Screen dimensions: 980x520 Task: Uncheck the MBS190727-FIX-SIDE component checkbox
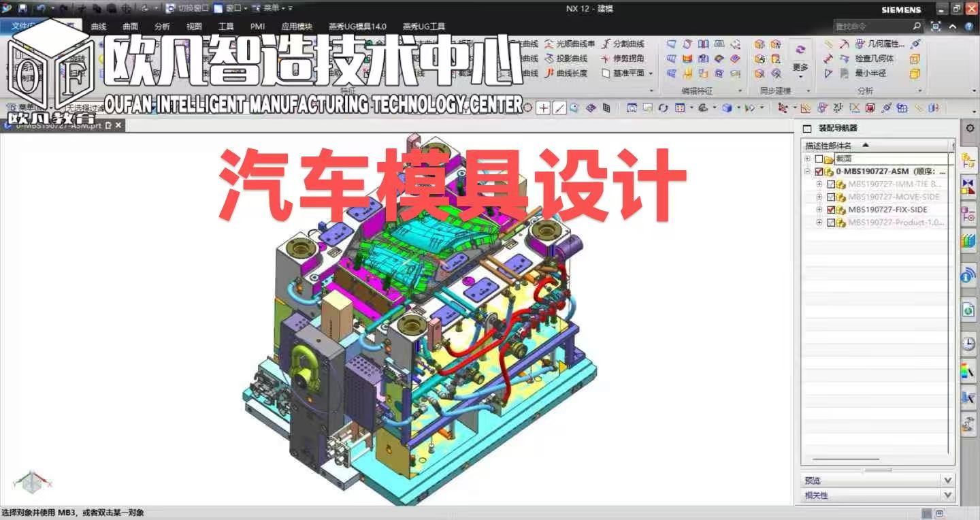(x=830, y=210)
